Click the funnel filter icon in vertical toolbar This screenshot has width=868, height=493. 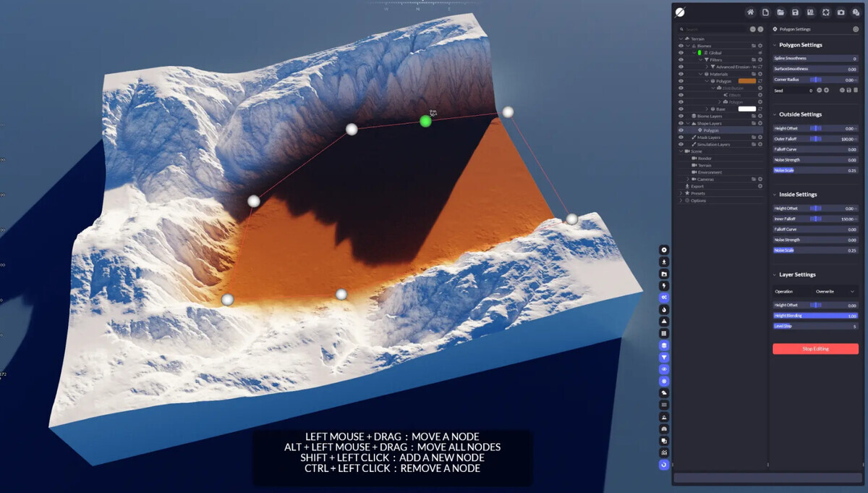point(664,357)
